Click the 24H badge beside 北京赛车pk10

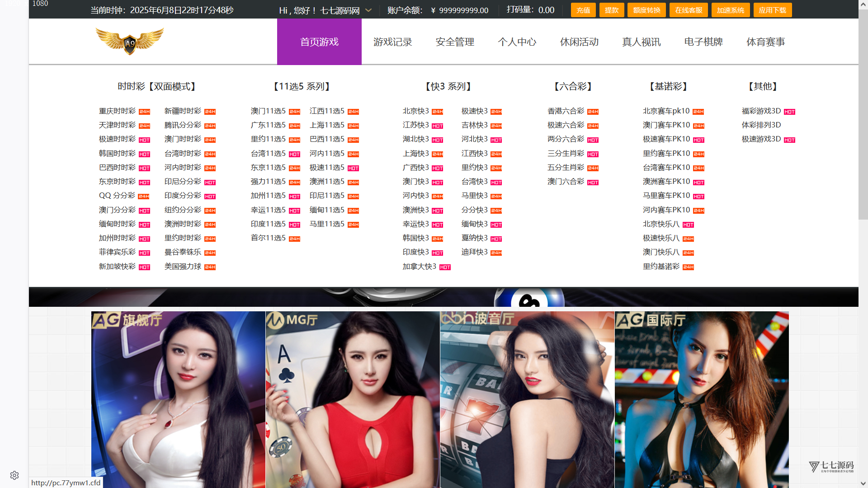[698, 112]
